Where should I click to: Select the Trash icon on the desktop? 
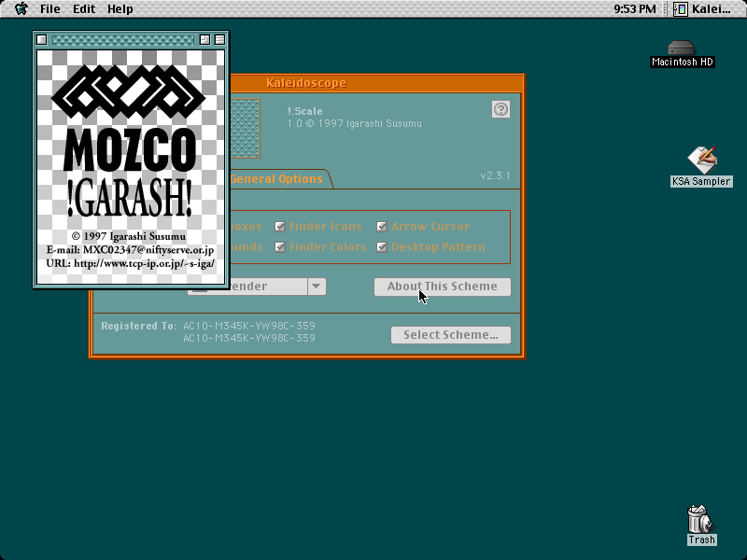(x=701, y=525)
